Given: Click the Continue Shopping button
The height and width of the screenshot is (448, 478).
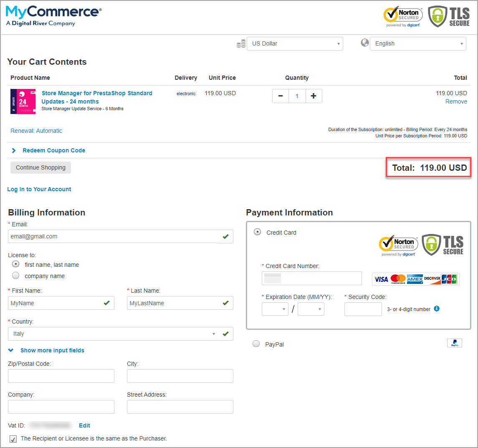Looking at the screenshot, I should tap(40, 168).
